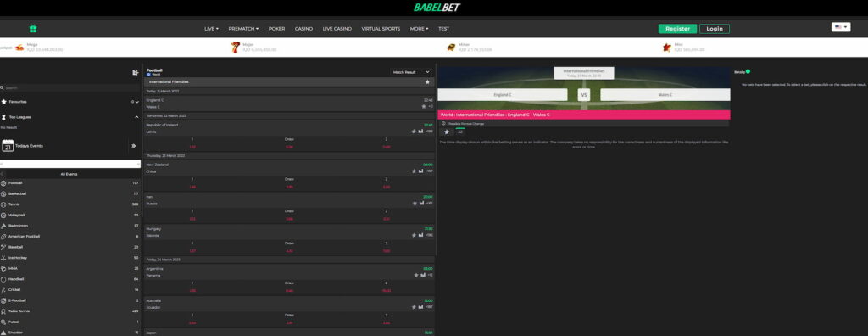Favourite the England C vs Wales C match star
Viewport: 868px width, 336px height.
[x=424, y=106]
